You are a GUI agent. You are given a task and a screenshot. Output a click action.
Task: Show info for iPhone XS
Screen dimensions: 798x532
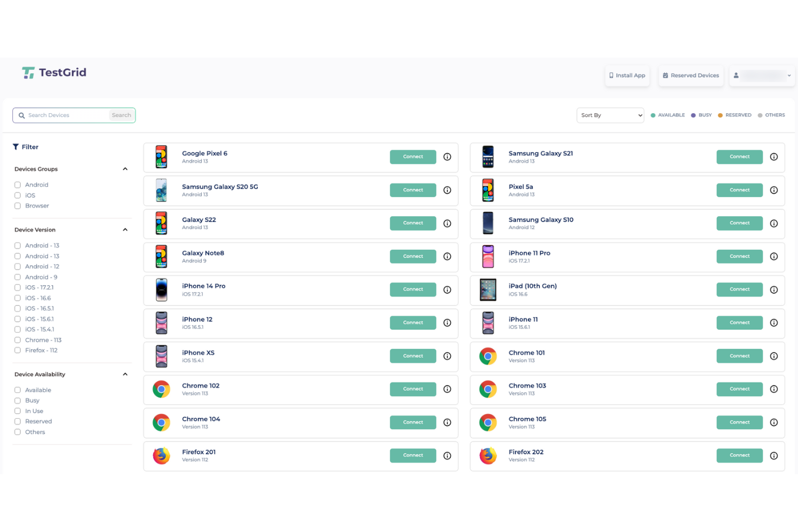(x=447, y=356)
